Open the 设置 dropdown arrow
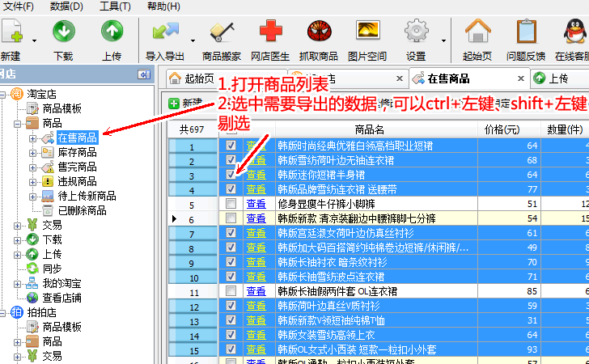 (443, 40)
